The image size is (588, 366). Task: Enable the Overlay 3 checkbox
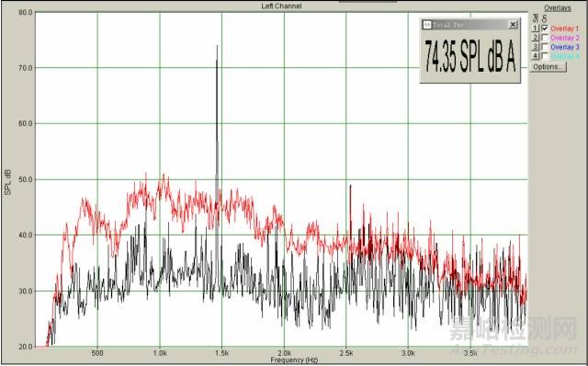point(545,47)
